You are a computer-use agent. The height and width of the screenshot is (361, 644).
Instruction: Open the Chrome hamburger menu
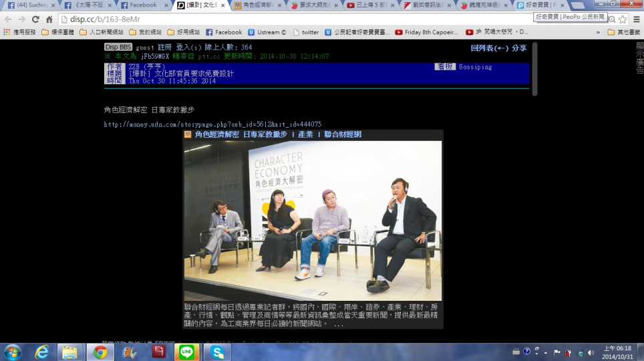(x=635, y=19)
